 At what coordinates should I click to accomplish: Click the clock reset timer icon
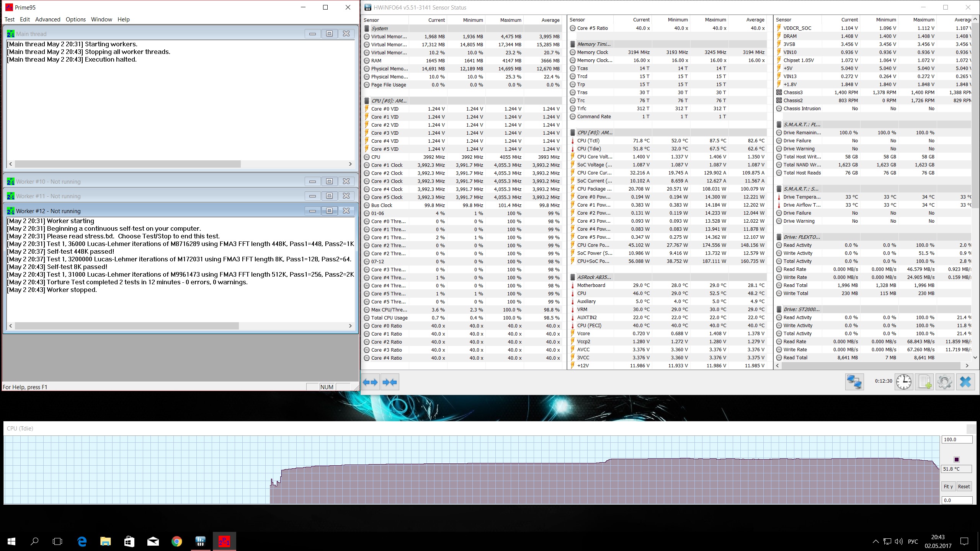click(x=904, y=382)
